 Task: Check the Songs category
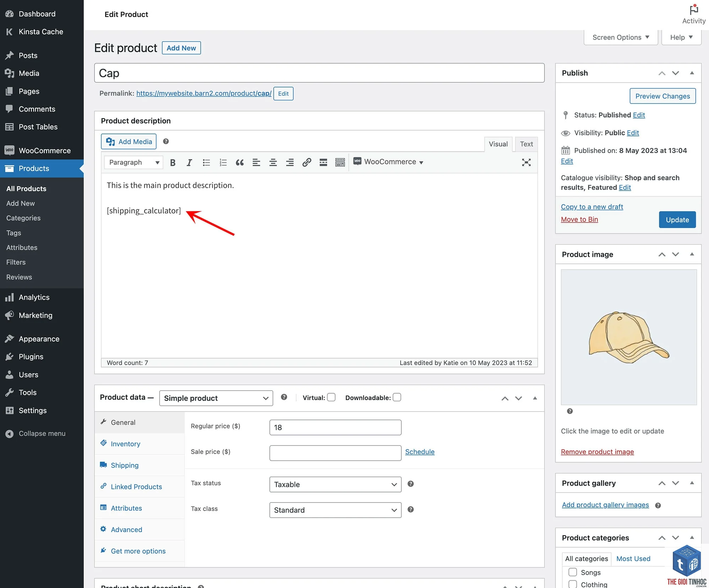coord(573,572)
